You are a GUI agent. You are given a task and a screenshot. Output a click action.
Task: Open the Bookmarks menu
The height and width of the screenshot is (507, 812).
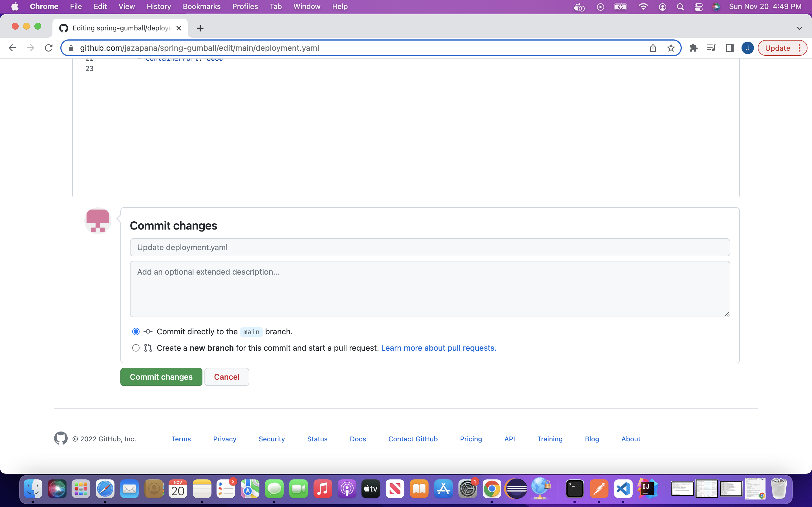pyautogui.click(x=201, y=7)
